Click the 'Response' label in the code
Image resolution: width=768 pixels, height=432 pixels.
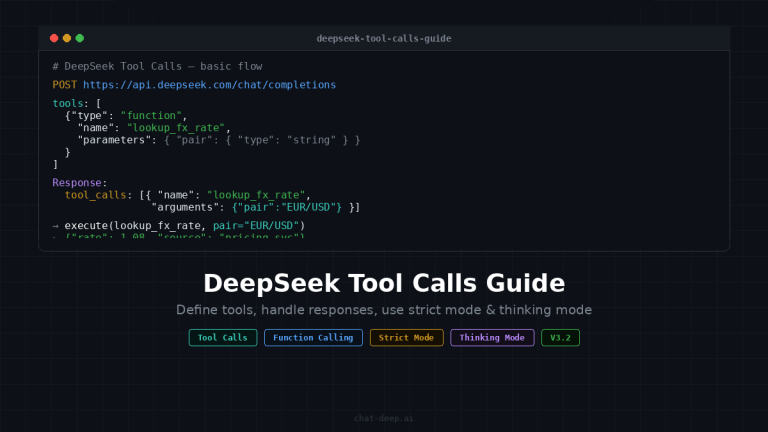point(77,183)
